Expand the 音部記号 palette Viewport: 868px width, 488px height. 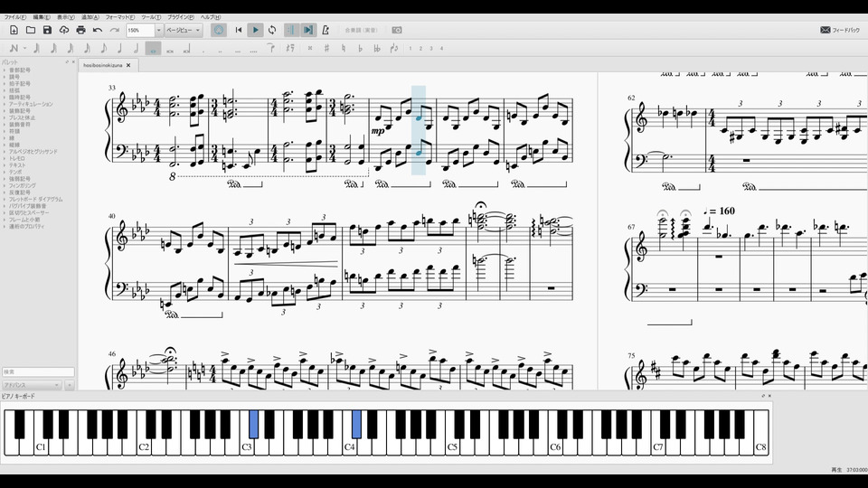(x=19, y=70)
